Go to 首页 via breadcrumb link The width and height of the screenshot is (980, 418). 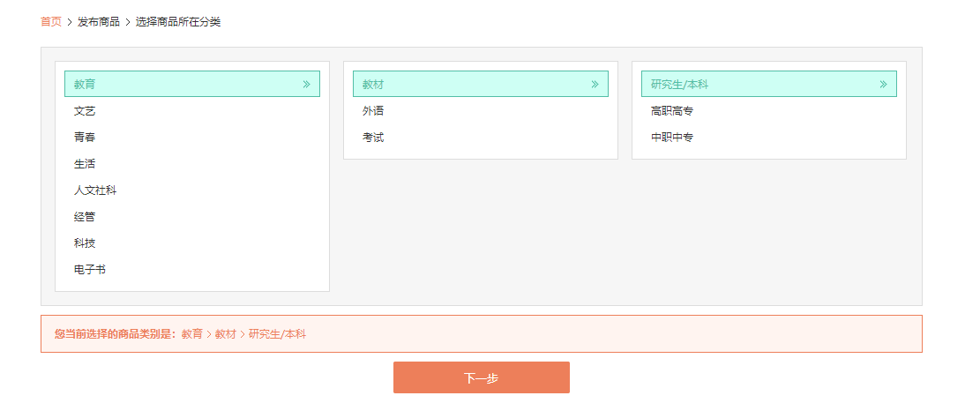click(x=51, y=21)
